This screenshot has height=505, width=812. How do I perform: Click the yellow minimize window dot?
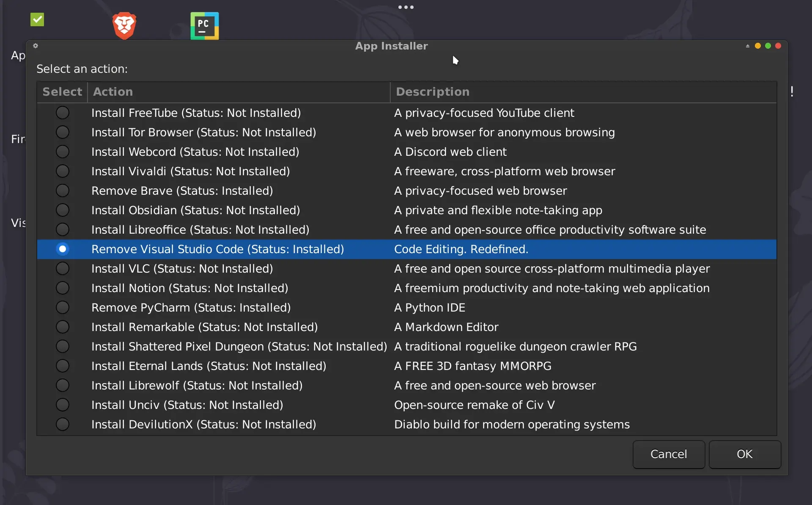[758, 46]
